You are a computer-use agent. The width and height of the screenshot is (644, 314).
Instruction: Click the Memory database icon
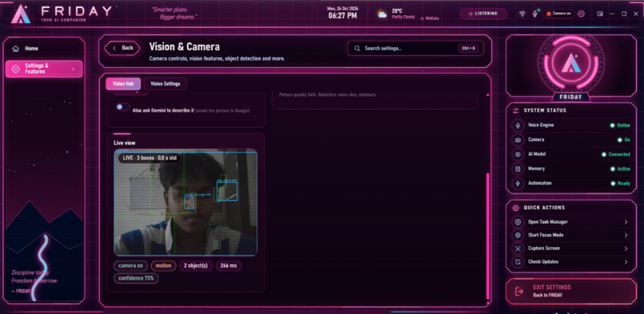[518, 169]
